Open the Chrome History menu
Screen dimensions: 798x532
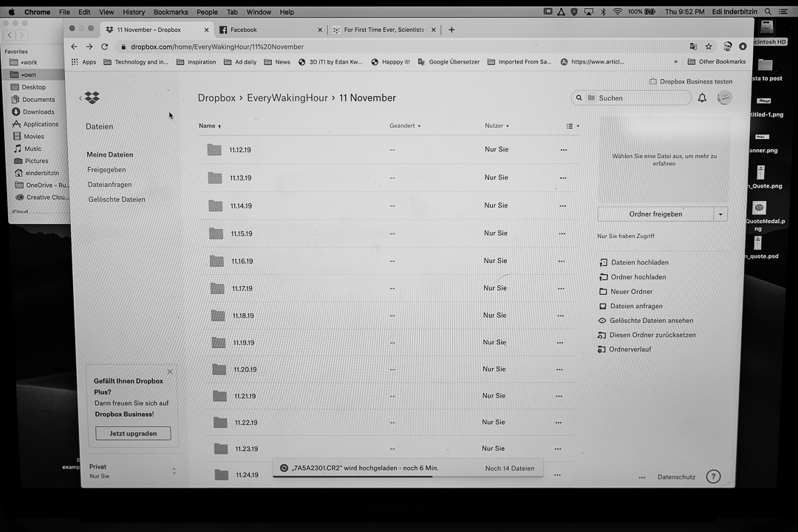(134, 12)
